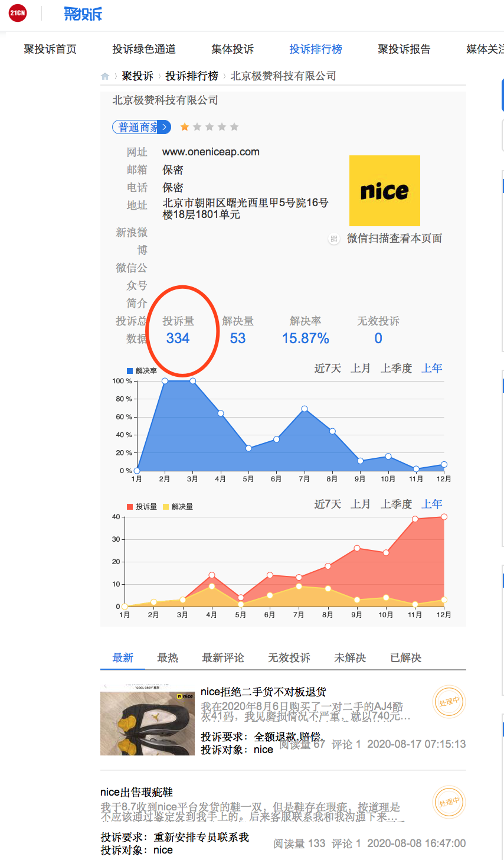Screen dimensions: 504x860
Task: Click the yellow nice company logo
Action: click(x=385, y=191)
